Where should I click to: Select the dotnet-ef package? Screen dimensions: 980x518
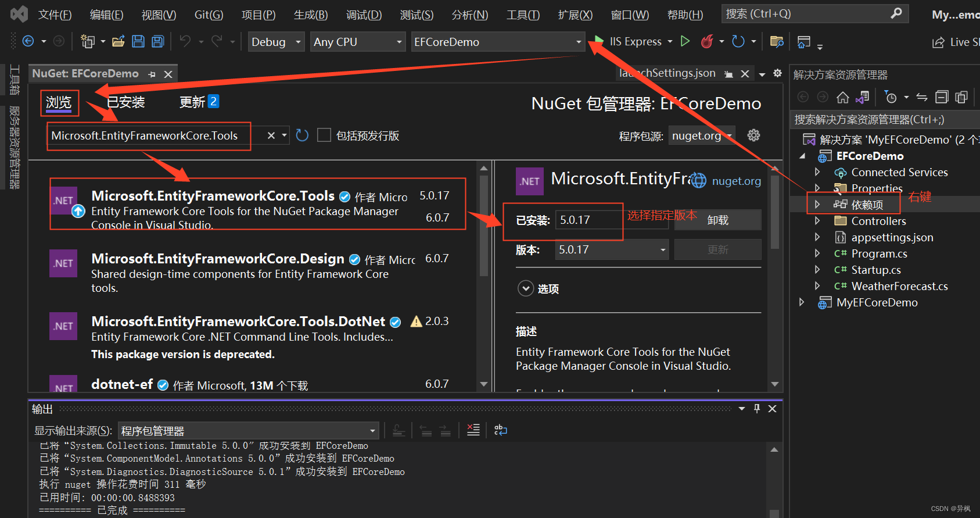click(x=253, y=384)
